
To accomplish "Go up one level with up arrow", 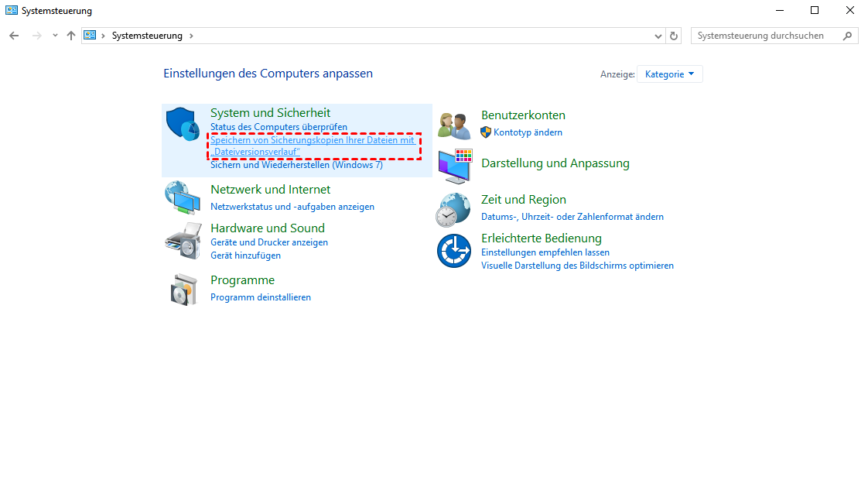I will (71, 36).
